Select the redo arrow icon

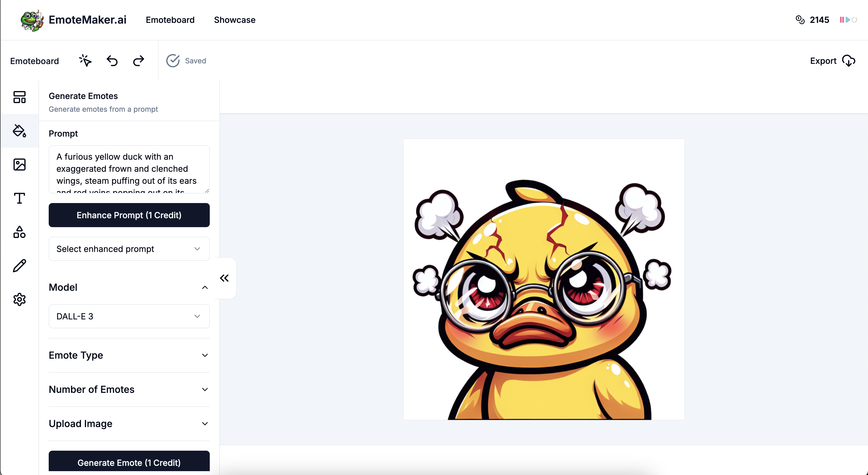click(x=139, y=60)
